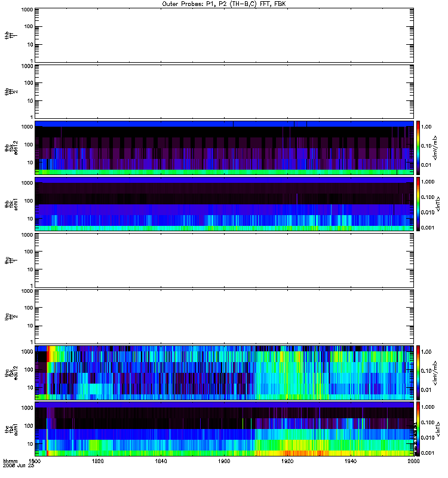The height and width of the screenshot is (478, 448).
Task: Select the 1900 time axis label
Action: tap(225, 461)
